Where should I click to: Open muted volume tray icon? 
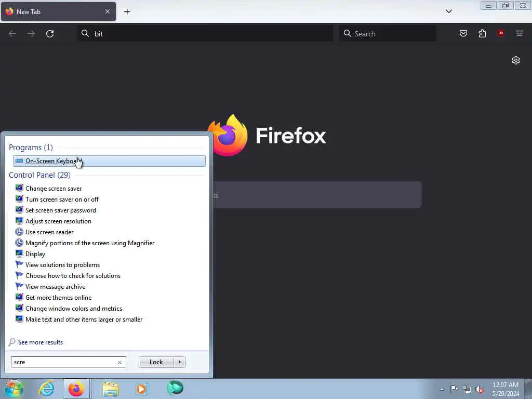point(480,390)
